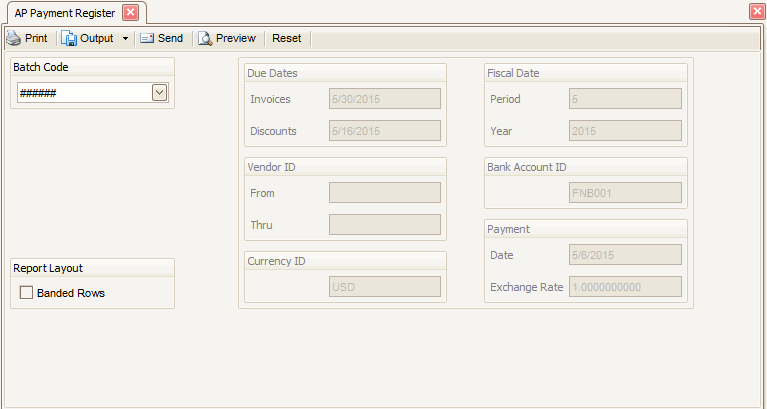Close the AP Payment Register tab
Viewport: 767px width, 409px height.
tap(130, 12)
